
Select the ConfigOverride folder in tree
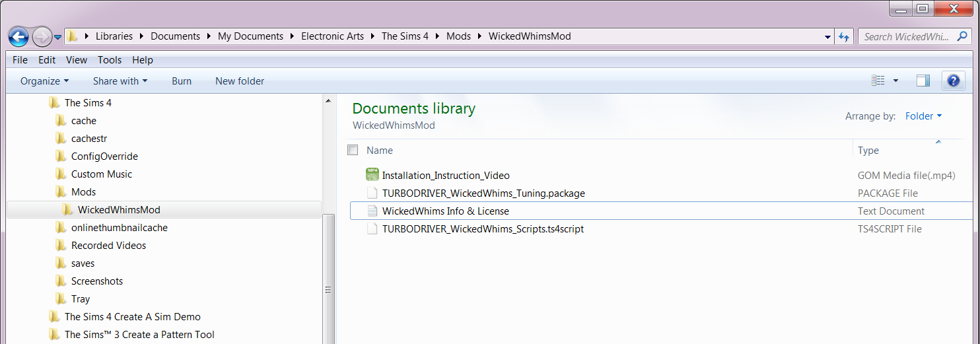[x=104, y=156]
